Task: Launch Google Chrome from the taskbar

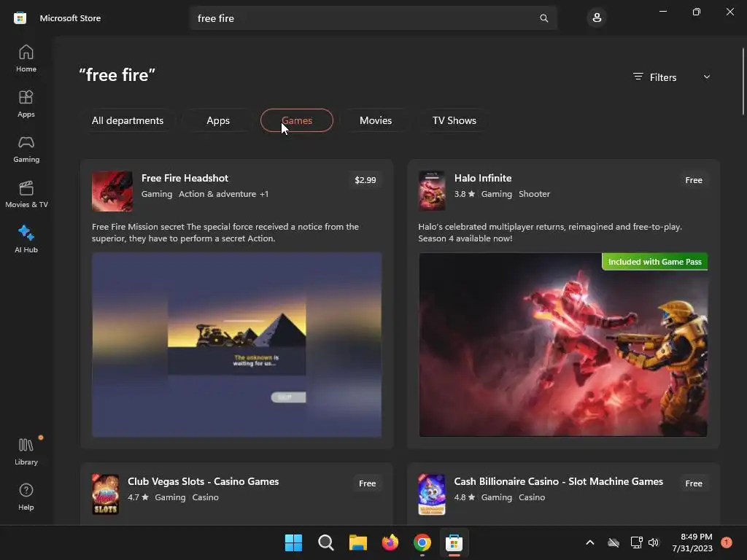Action: click(422, 542)
